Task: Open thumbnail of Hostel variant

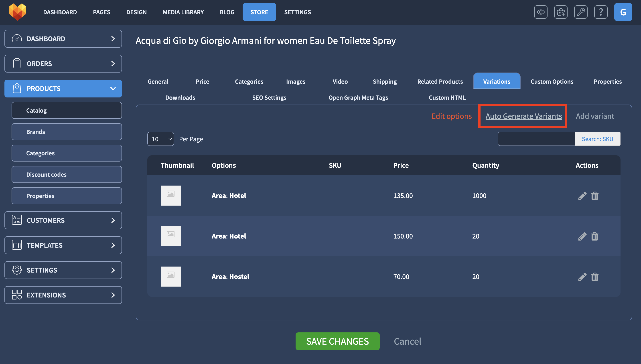Action: [170, 277]
